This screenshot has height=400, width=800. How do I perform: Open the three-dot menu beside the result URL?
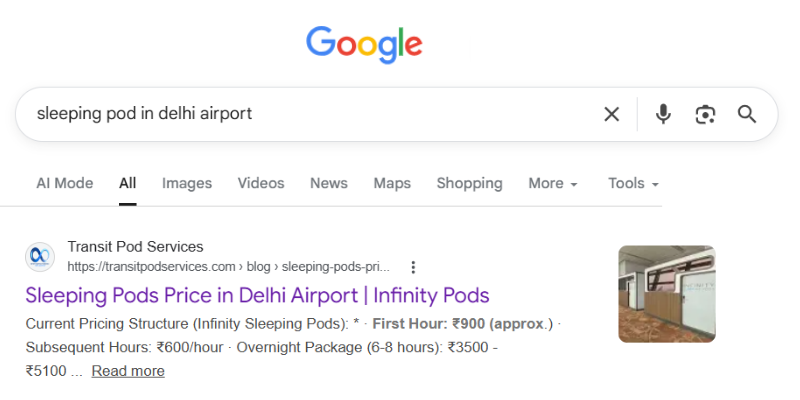click(x=413, y=267)
